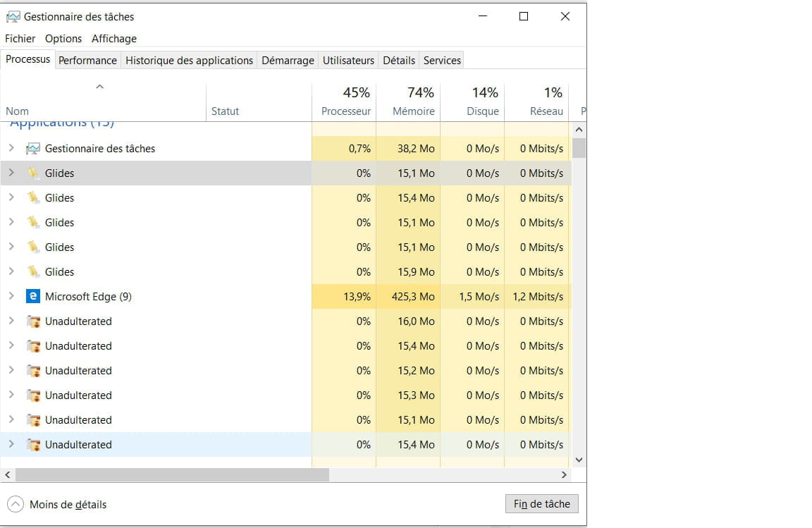Click the vertical scrollbar thumb
This screenshot has height=528, width=812.
tap(579, 147)
